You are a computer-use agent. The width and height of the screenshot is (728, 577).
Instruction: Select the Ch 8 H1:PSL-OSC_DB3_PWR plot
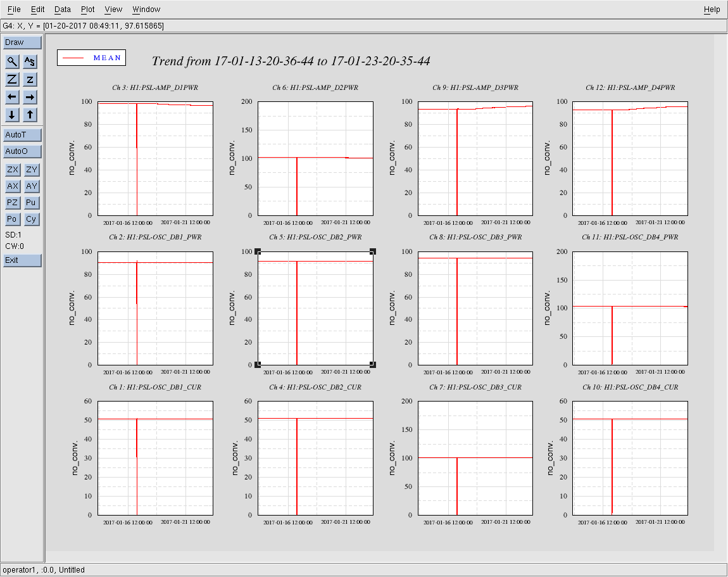coord(475,308)
